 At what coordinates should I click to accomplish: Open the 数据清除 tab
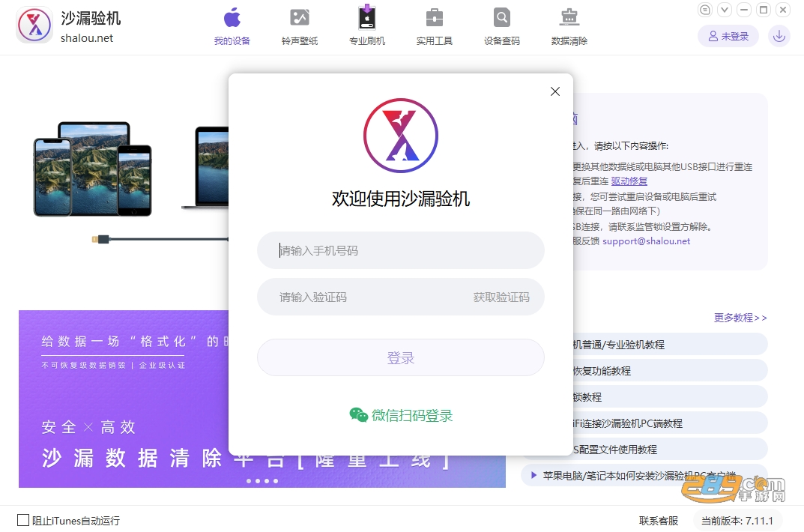569,27
